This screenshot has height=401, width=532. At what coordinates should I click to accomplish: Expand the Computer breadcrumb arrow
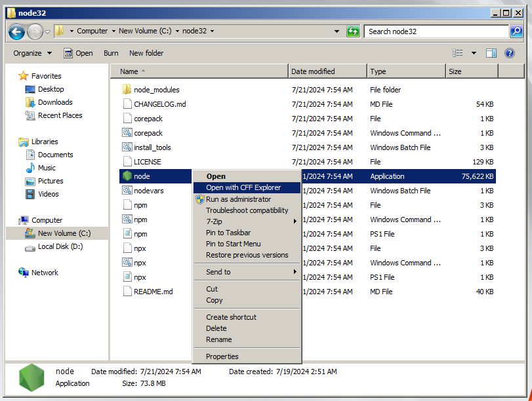(113, 31)
